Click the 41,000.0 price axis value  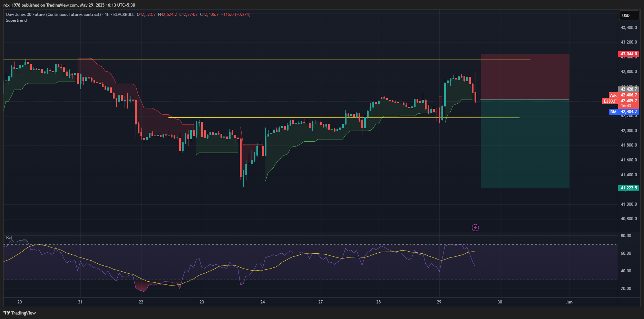[629, 204]
